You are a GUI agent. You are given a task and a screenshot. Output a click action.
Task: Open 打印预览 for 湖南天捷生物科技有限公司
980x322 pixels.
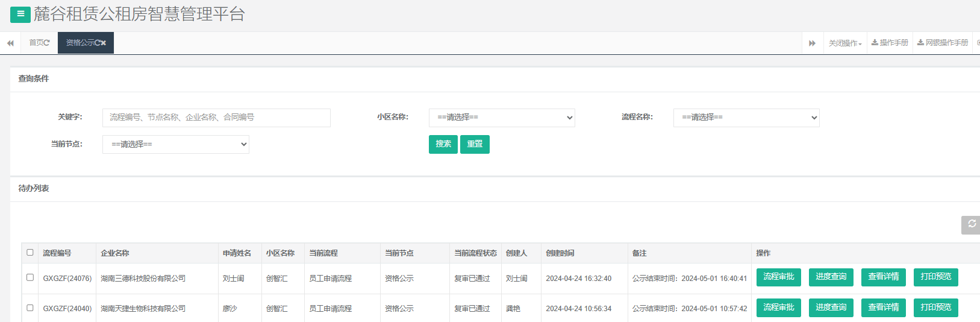coord(935,308)
